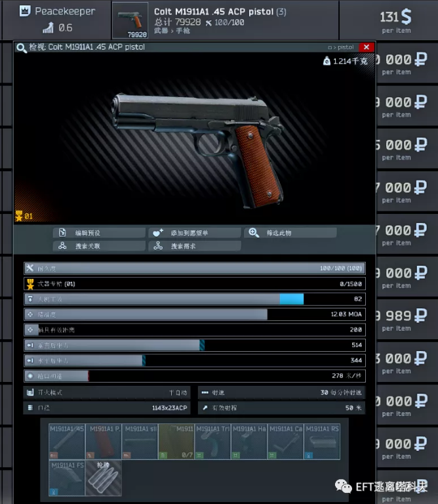Click the 搜索需求 required search button
Image resolution: width=438 pixels, height=504 pixels.
(x=195, y=246)
